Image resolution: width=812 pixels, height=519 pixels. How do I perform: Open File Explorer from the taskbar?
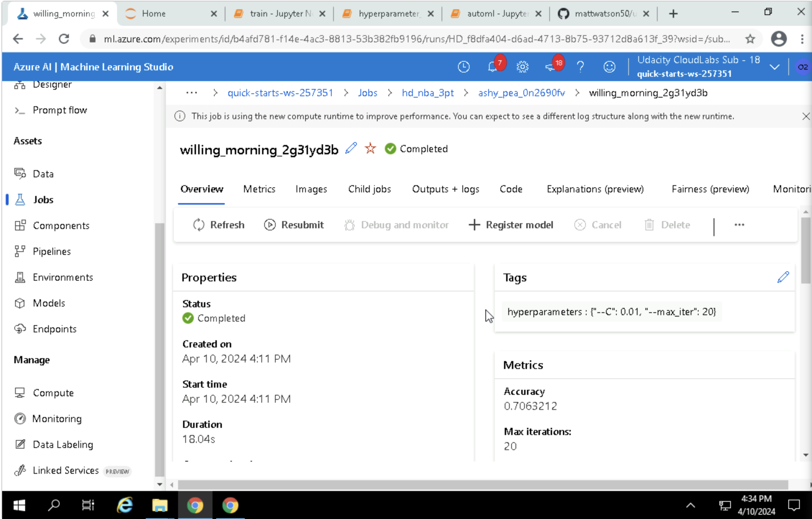click(160, 505)
